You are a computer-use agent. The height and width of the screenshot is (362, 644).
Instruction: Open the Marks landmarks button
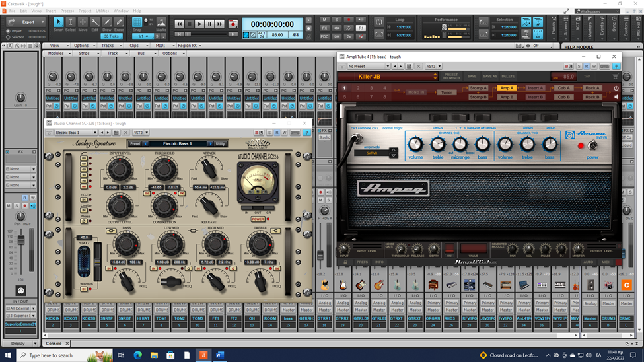(x=161, y=22)
